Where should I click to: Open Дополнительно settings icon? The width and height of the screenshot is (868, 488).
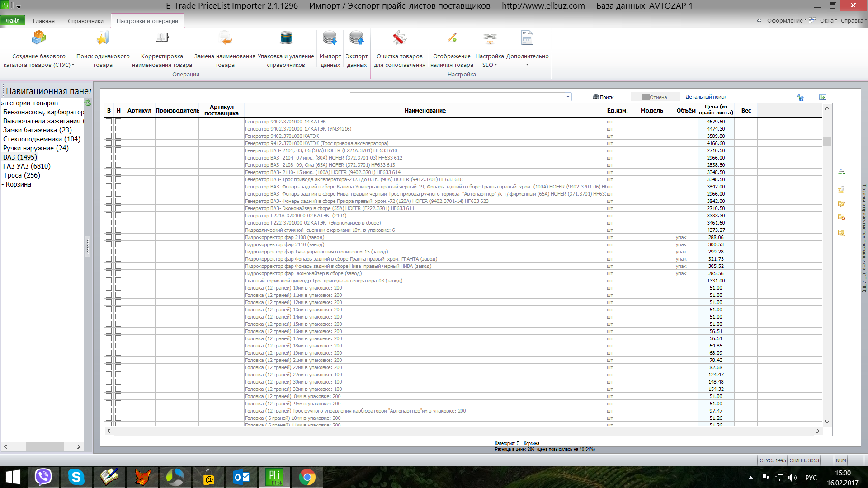pos(527,38)
